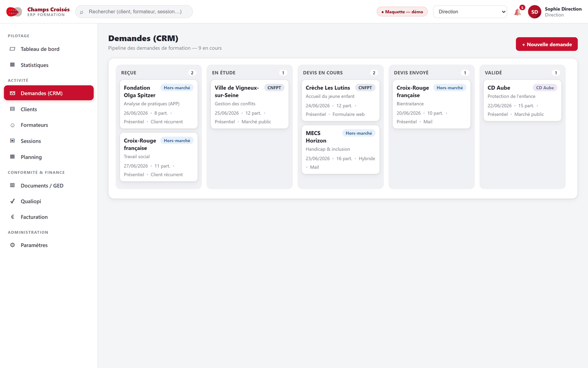Image resolution: width=588 pixels, height=368 pixels.
Task: Click the Planning grid icon
Action: (12, 157)
